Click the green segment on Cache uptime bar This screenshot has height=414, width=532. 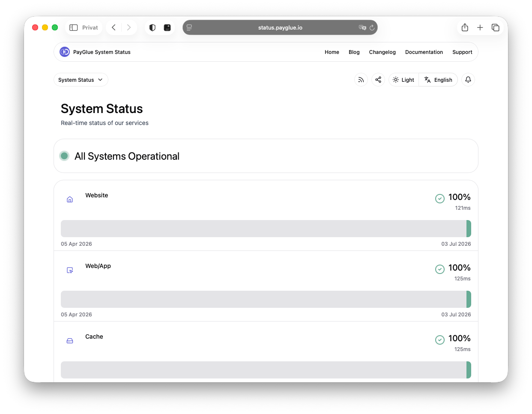tap(469, 370)
